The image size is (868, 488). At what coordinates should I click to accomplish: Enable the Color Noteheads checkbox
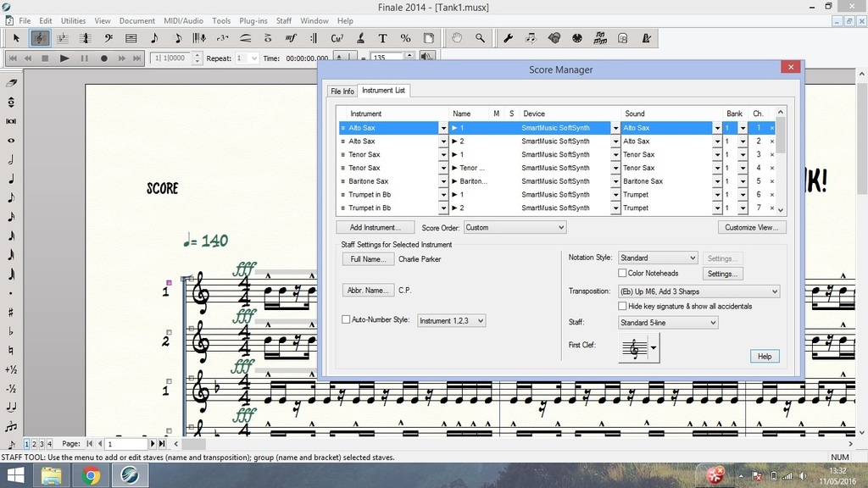[x=622, y=274]
